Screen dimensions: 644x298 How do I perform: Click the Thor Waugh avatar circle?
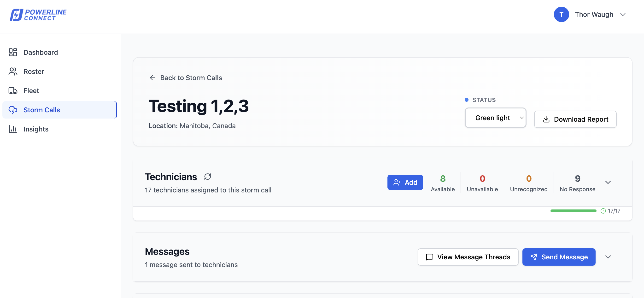coord(561,14)
